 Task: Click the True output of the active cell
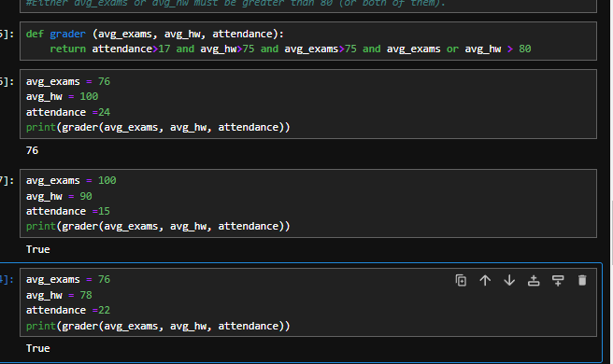(38, 348)
